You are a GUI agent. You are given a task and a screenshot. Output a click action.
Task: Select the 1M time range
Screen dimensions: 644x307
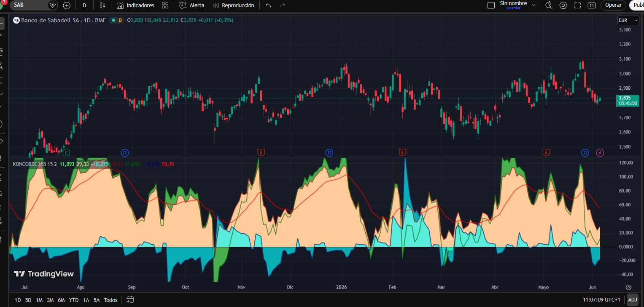tap(39, 300)
